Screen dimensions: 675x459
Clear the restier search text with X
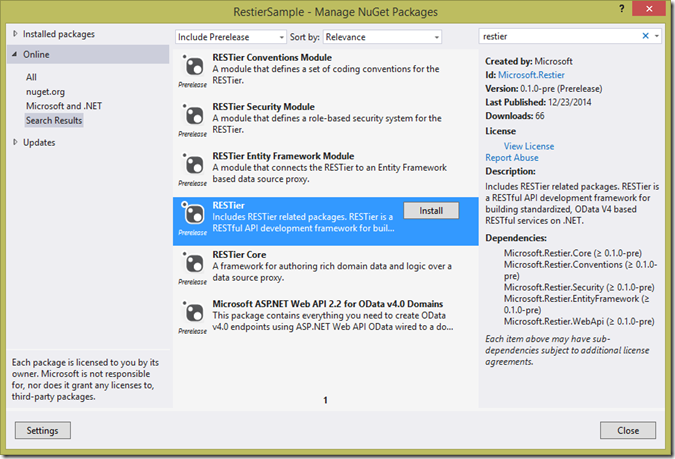pos(645,36)
